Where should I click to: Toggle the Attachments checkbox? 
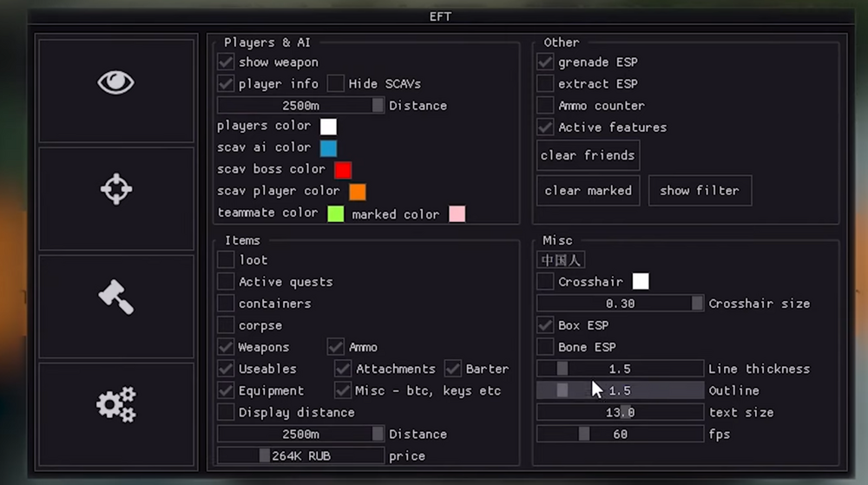click(x=343, y=369)
